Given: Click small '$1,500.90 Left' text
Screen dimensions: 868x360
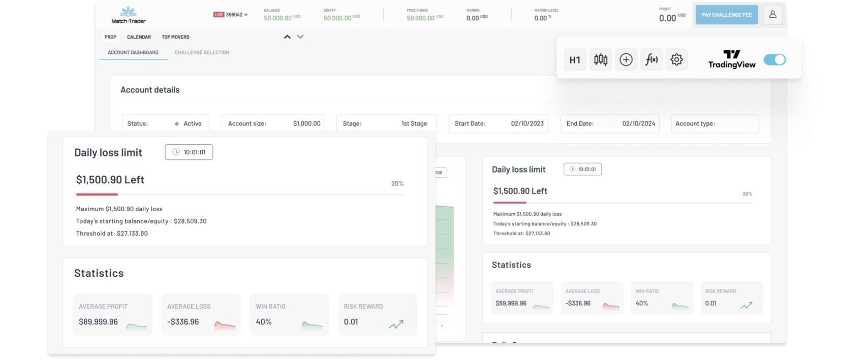Looking at the screenshot, I should 520,191.
